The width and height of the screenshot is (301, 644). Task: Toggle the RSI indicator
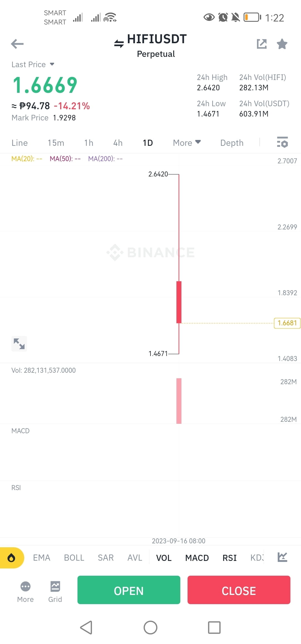pos(230,558)
